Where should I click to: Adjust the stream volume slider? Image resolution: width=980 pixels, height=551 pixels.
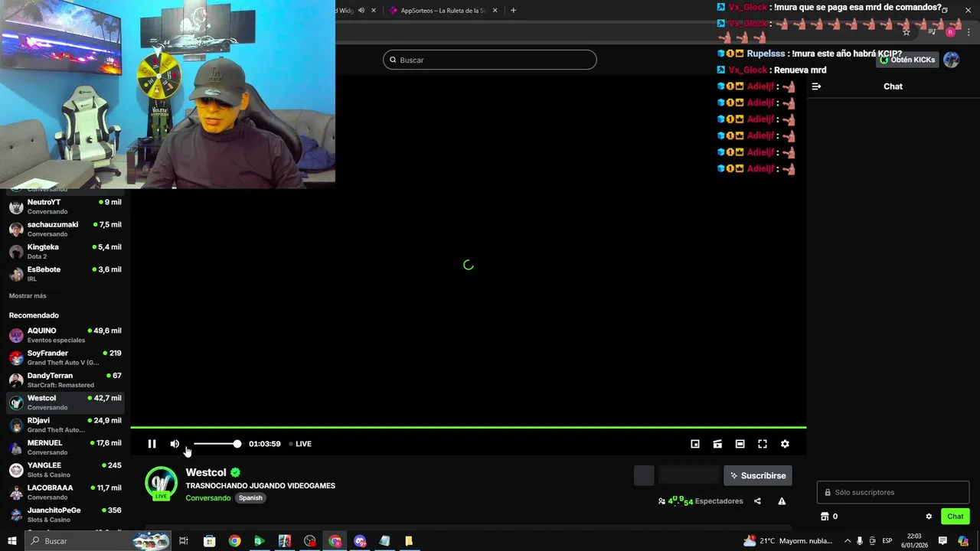[217, 444]
